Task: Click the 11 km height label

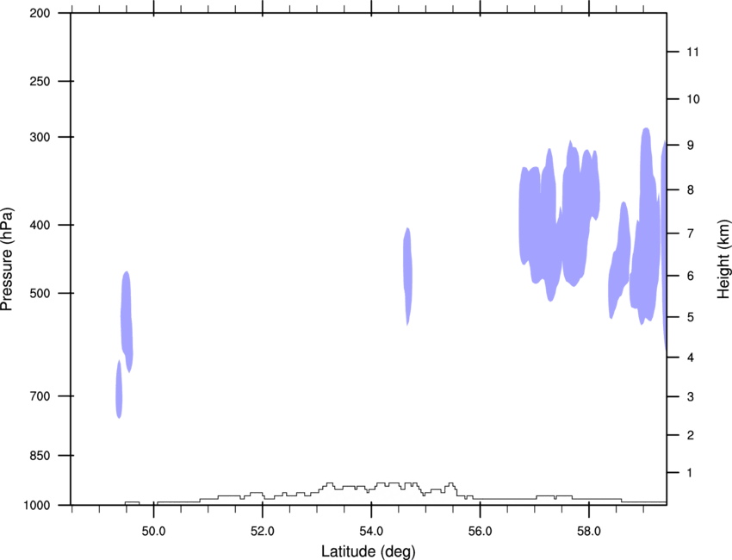Action: pos(693,52)
